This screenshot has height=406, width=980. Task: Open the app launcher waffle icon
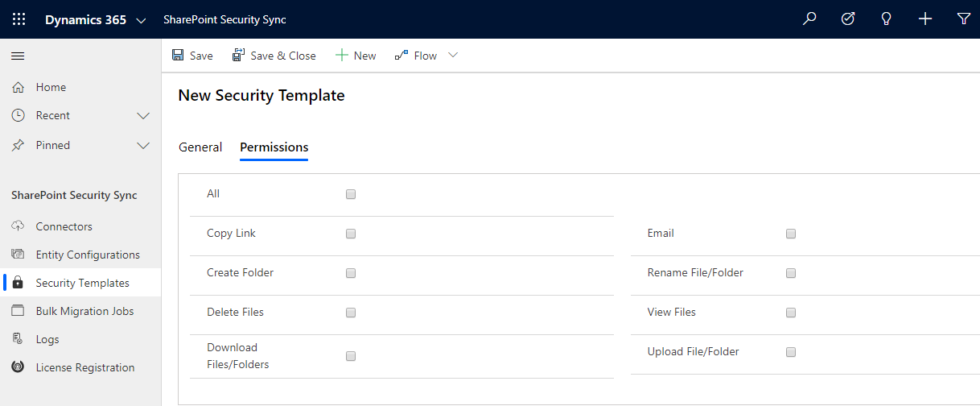point(19,19)
